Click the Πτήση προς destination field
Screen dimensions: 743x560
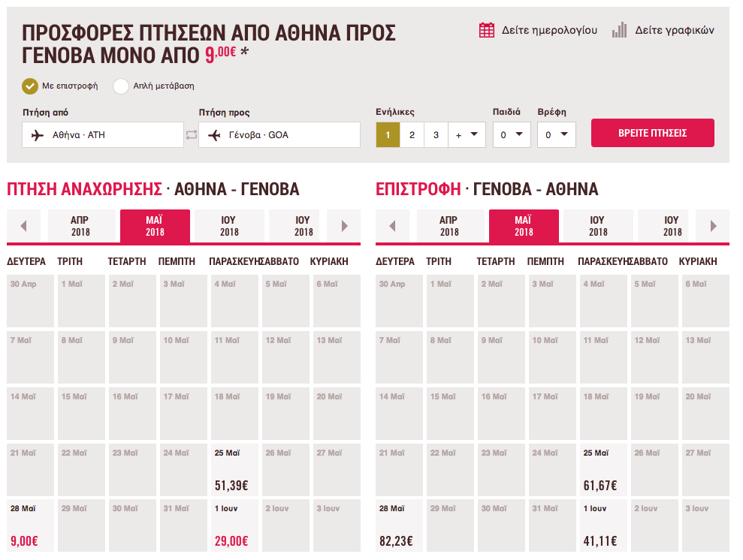point(279,135)
